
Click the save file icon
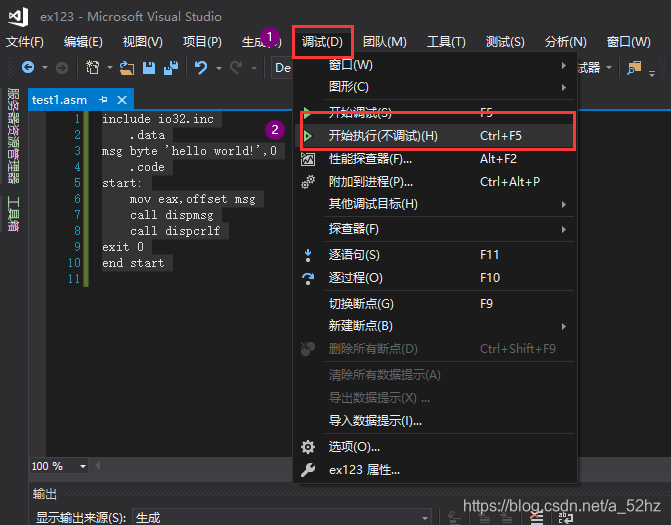coord(149,68)
